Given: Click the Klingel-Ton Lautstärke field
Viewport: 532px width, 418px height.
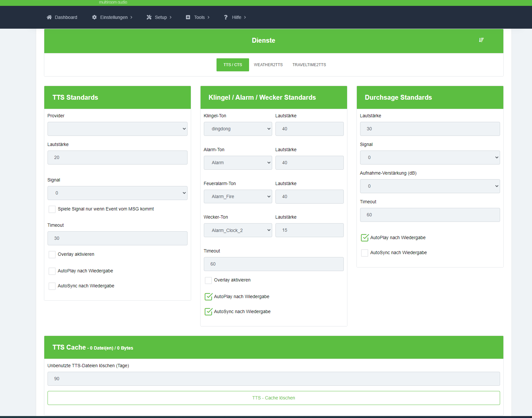Looking at the screenshot, I should coord(310,129).
